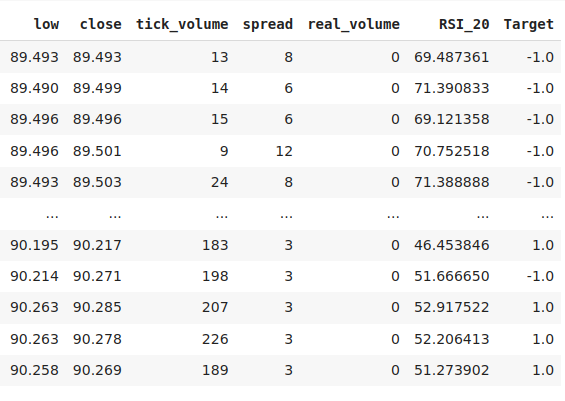This screenshot has height=401, width=565.
Task: Select tick_volume value 183
Action: [215, 245]
